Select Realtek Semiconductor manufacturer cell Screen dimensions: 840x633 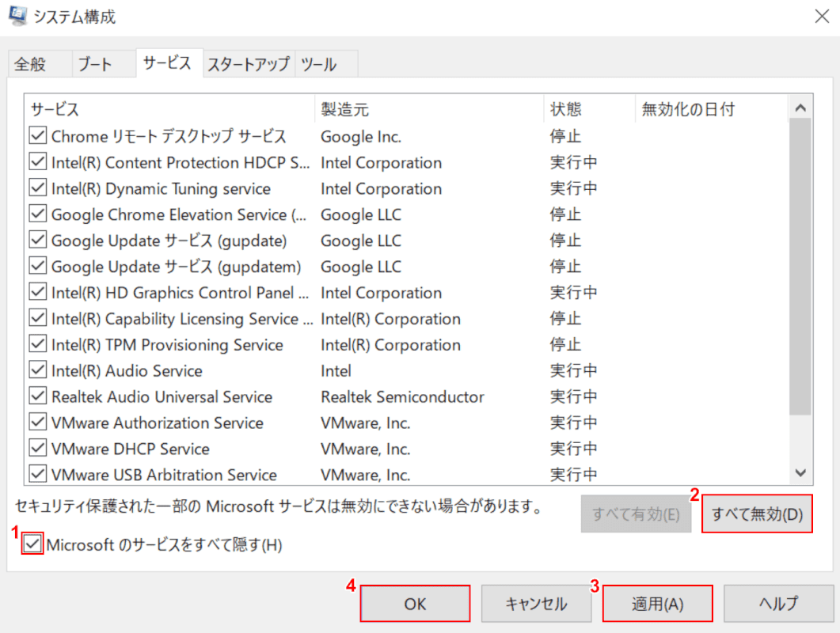[x=402, y=397]
